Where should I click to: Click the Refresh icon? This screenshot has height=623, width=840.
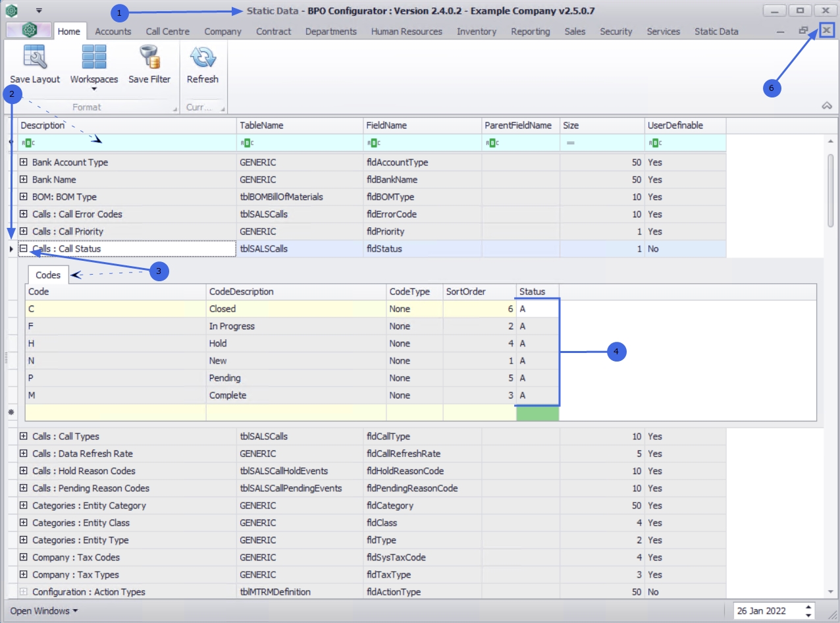pyautogui.click(x=202, y=57)
